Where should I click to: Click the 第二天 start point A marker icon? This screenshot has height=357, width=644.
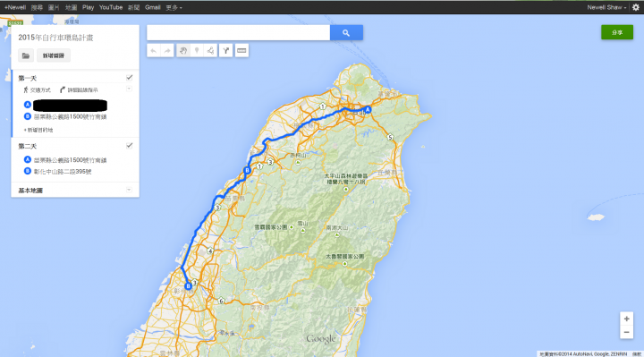[x=28, y=159]
